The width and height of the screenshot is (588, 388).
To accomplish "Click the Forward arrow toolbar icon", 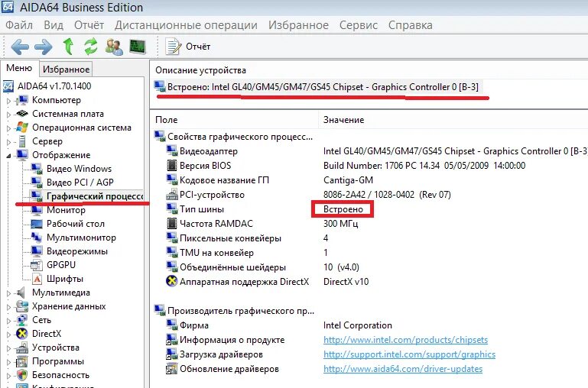I will (x=44, y=47).
